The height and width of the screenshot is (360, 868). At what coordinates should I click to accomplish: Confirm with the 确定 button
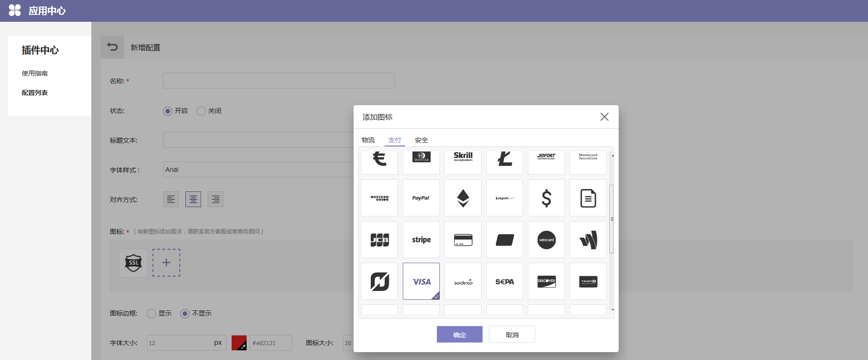[x=460, y=335]
